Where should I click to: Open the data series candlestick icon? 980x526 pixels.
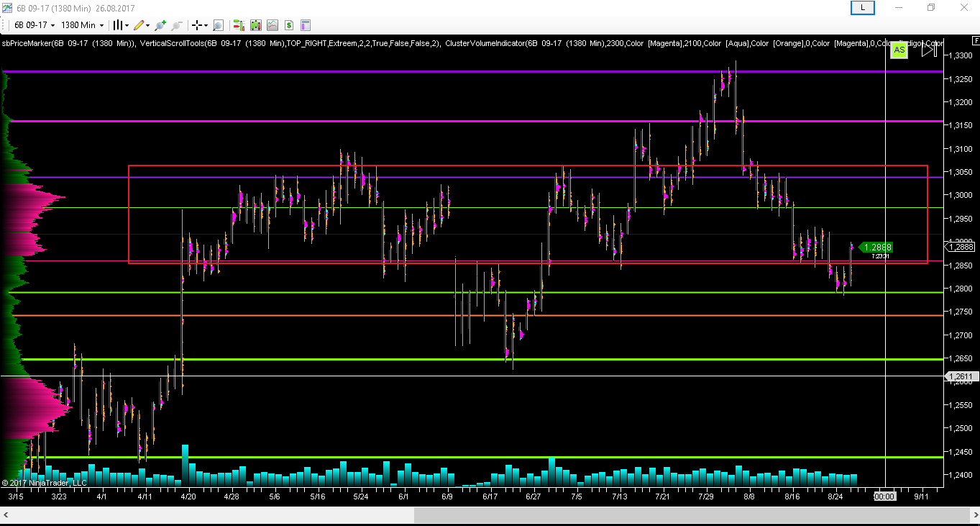(256, 25)
